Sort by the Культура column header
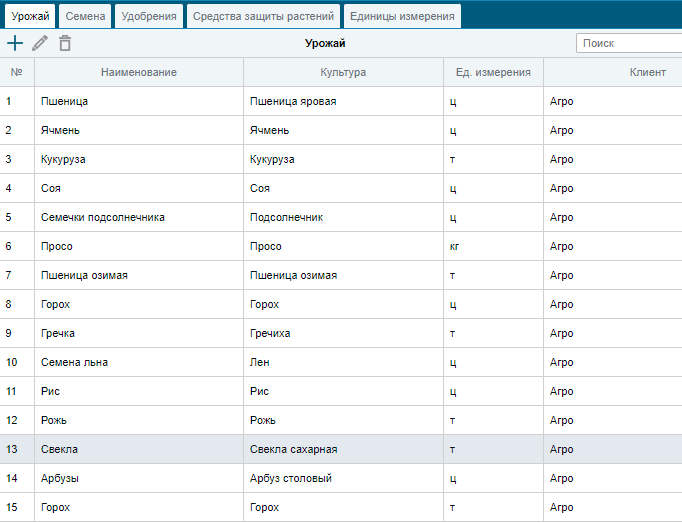 [x=343, y=72]
